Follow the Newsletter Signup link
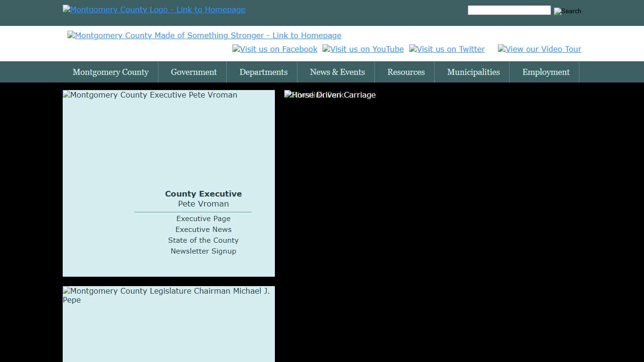This screenshot has height=362, width=644. pyautogui.click(x=203, y=251)
